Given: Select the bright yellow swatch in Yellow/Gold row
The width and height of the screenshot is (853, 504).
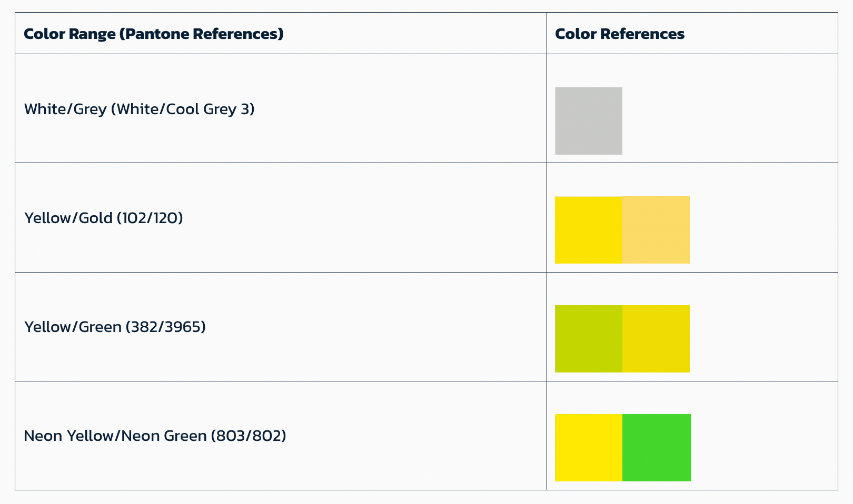Looking at the screenshot, I should [x=588, y=230].
